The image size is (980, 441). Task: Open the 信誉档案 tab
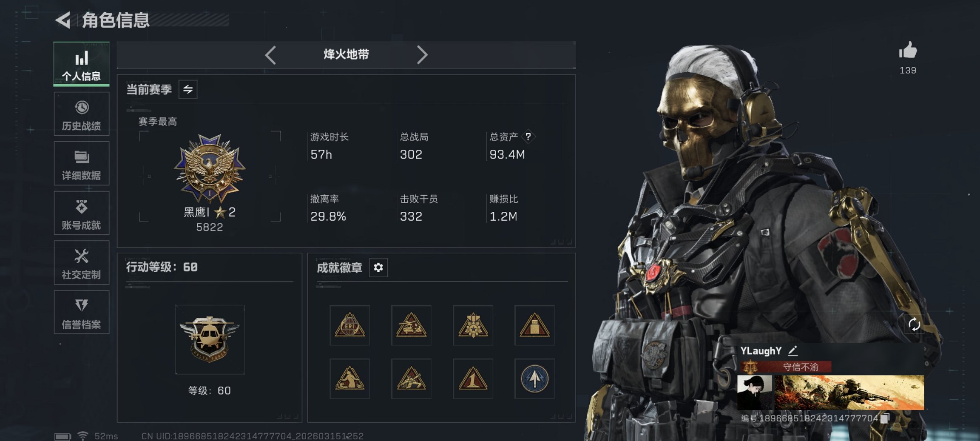coord(81,313)
